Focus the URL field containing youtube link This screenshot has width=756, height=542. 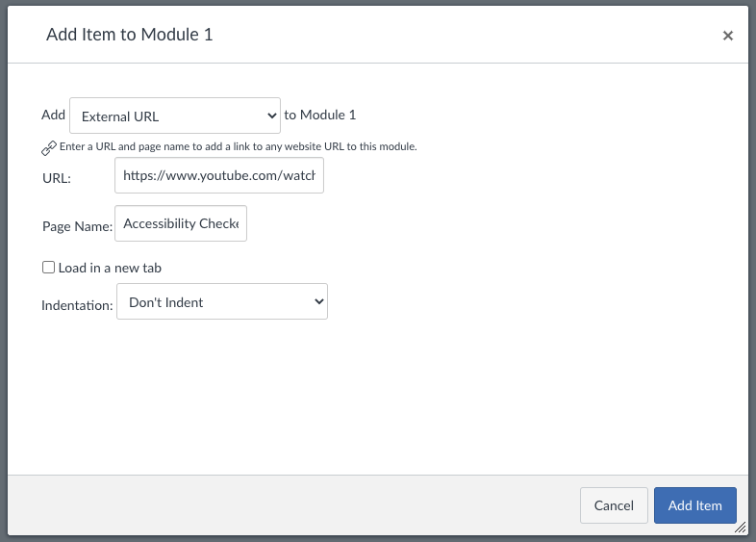click(x=219, y=175)
